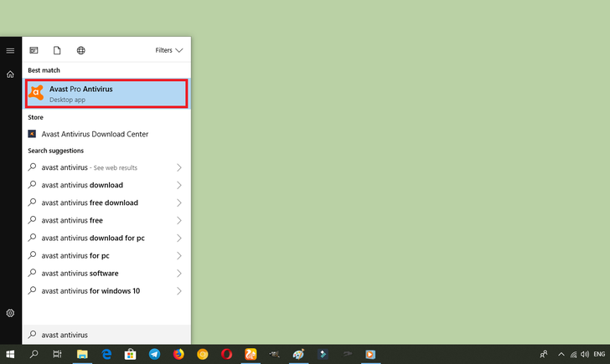Image resolution: width=610 pixels, height=364 pixels.
Task: Expand arrow beside 'avast antivirus free'
Action: 179,220
